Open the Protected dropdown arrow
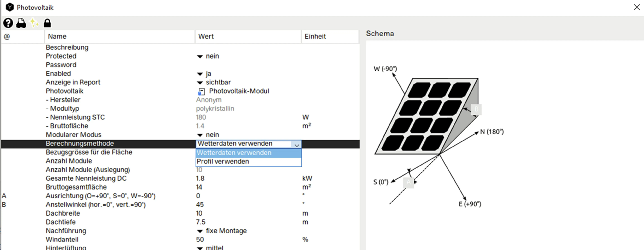 pyautogui.click(x=200, y=56)
